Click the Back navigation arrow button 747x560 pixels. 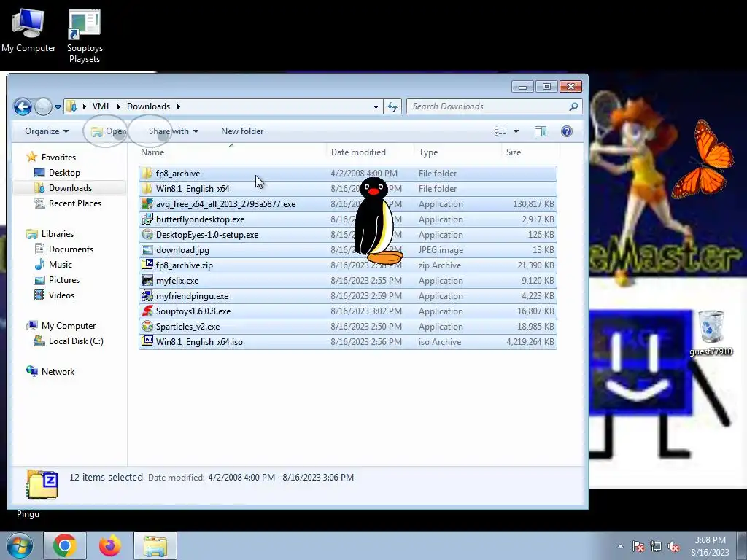23,106
